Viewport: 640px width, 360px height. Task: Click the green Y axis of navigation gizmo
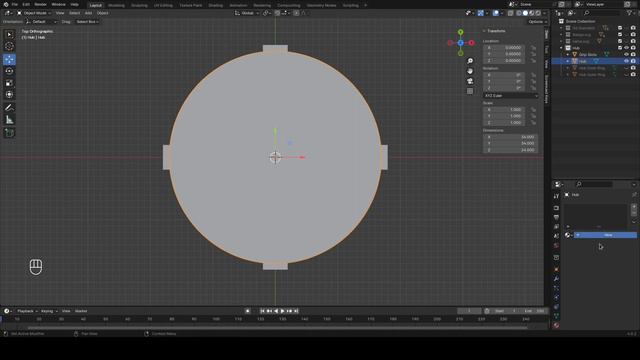(x=460, y=32)
